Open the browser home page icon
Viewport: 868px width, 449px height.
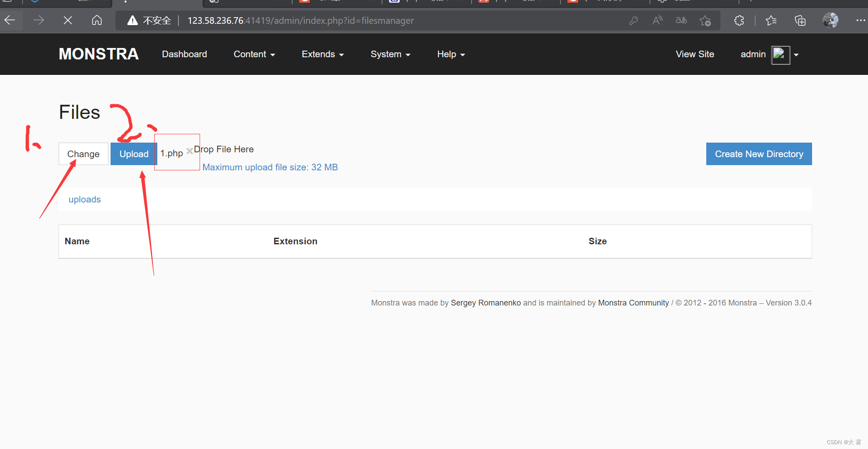point(97,20)
